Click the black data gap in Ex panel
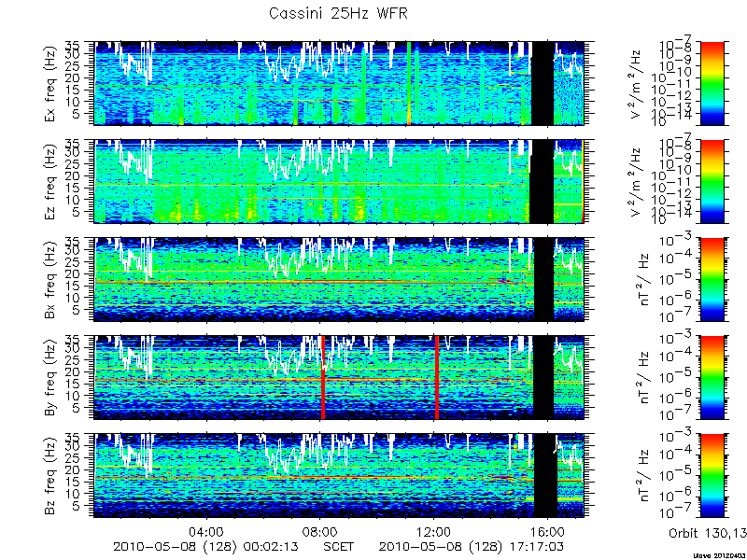Image resolution: width=747 pixels, height=560 pixels. pyautogui.click(x=543, y=83)
